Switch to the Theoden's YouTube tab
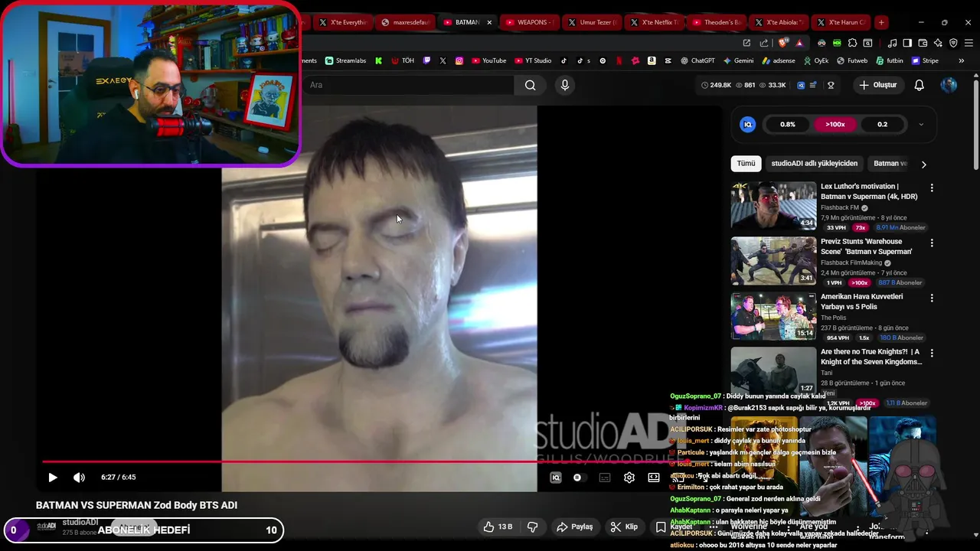 pyautogui.click(x=716, y=22)
